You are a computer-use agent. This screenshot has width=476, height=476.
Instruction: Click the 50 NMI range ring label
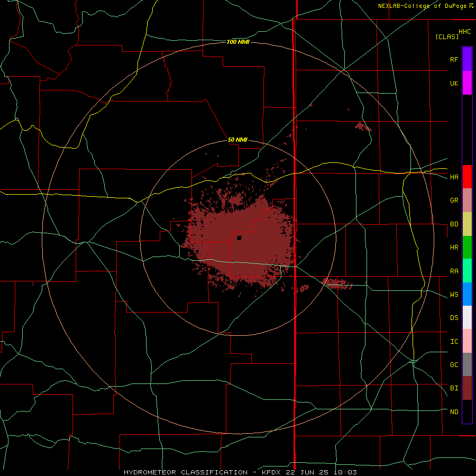[237, 140]
